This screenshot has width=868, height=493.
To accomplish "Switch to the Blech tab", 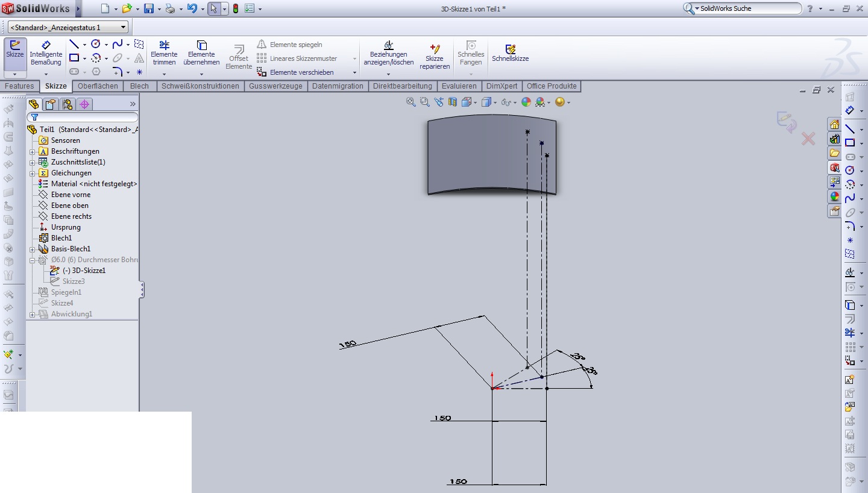I will click(x=139, y=86).
